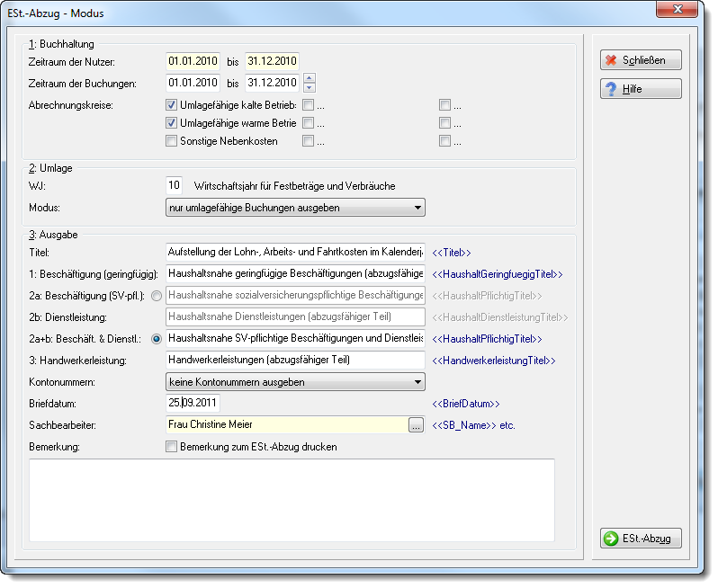This screenshot has height=588, width=718.
Task: Decrease Buchungen date with down spinner arrow
Action: click(x=310, y=87)
